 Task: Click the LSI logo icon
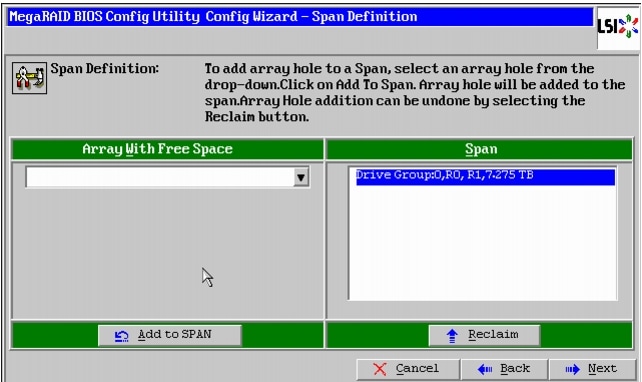[618, 27]
